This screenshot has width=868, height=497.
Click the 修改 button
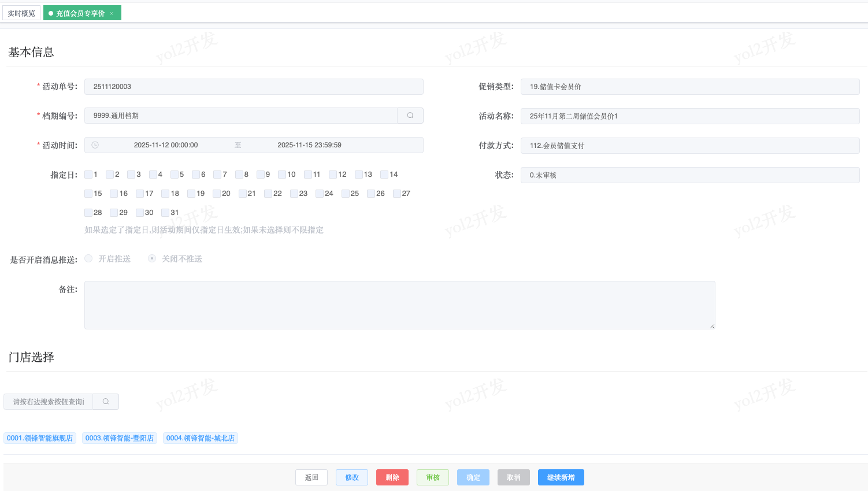coord(352,477)
